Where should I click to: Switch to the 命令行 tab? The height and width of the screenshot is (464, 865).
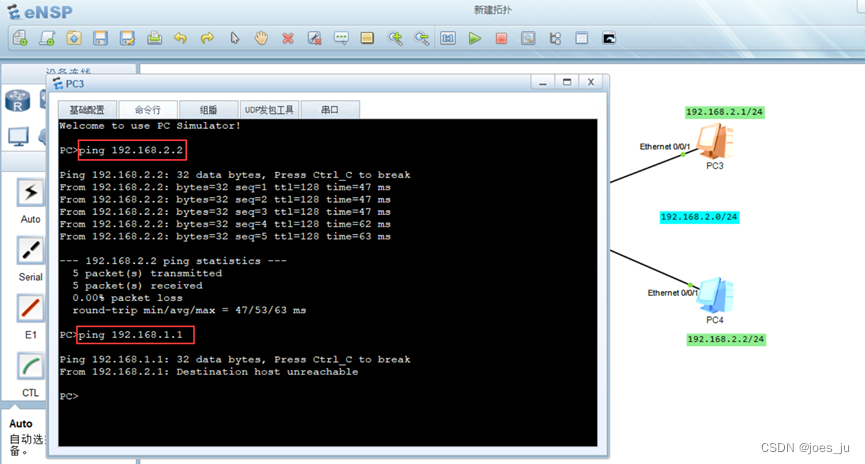click(148, 110)
